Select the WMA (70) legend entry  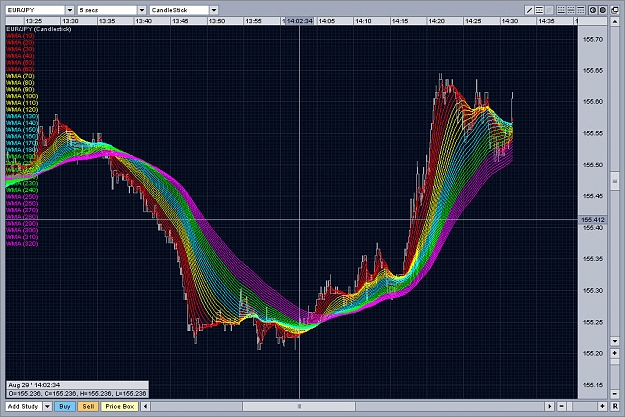20,76
